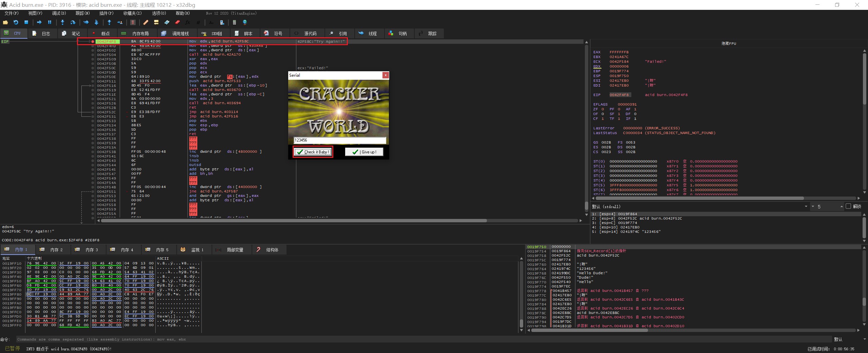
Task: Click the 'Check it Baby!' button
Action: point(313,152)
